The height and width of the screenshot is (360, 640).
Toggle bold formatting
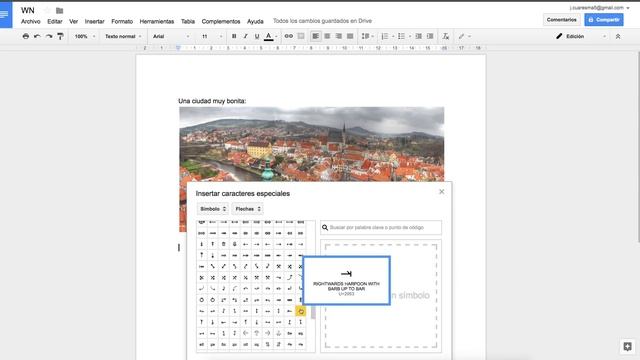click(x=234, y=36)
